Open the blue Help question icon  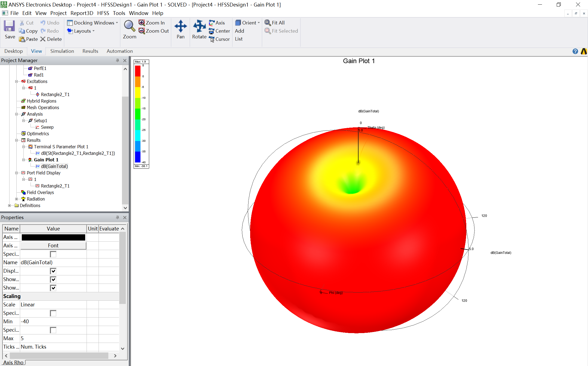tap(575, 51)
